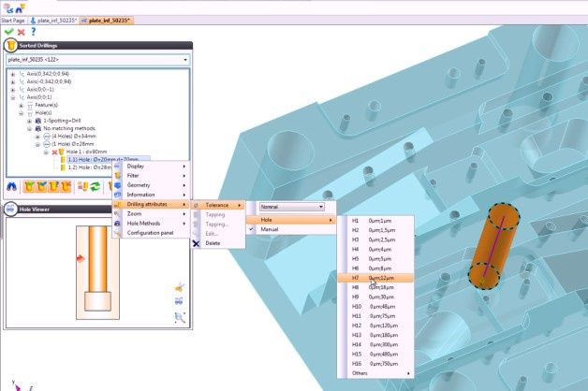Select H8 tolerance option
This screenshot has width=588, height=391.
click(x=375, y=287)
